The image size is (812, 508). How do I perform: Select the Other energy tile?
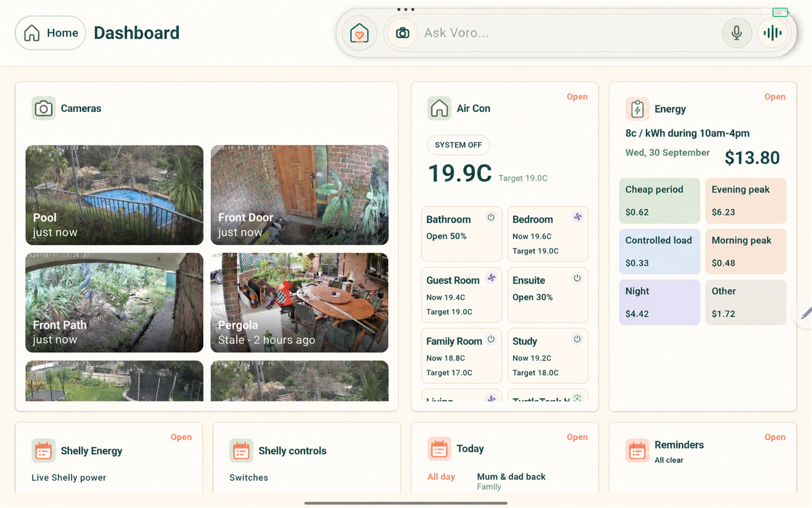coord(746,302)
